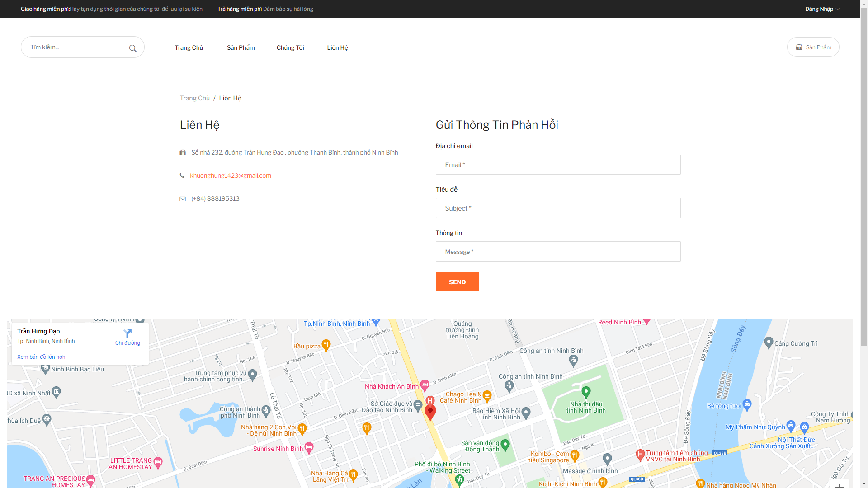Click the Trang Chủ breadcrumb link
Viewport: 868px width, 488px height.
coord(194,98)
